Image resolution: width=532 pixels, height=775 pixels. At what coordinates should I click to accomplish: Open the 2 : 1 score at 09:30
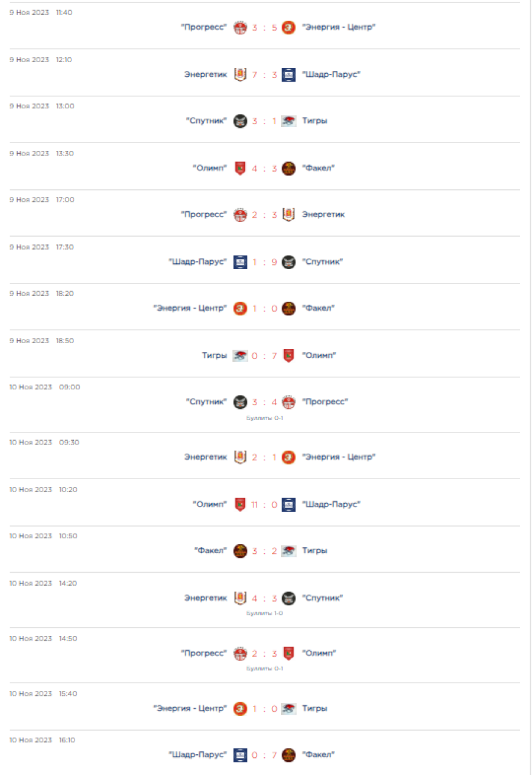(x=264, y=457)
